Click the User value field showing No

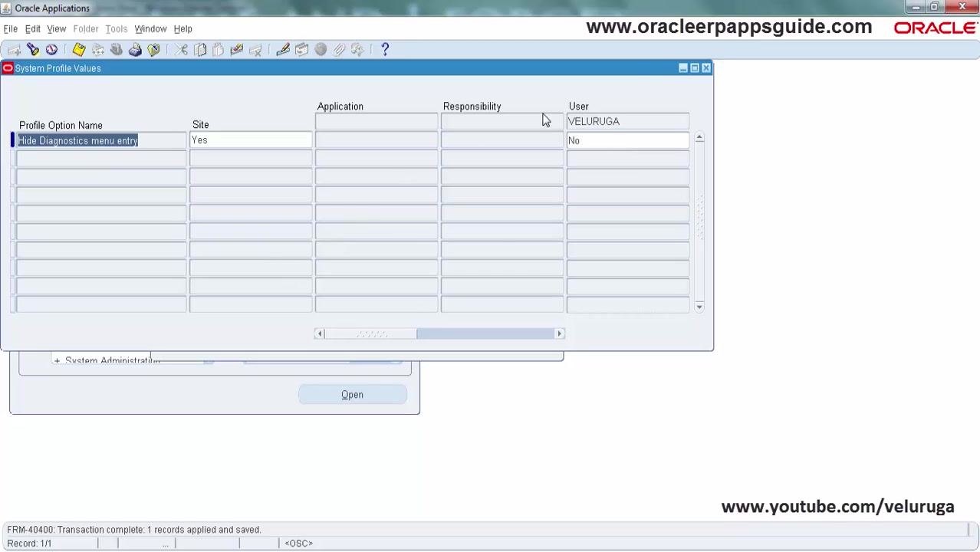point(628,140)
